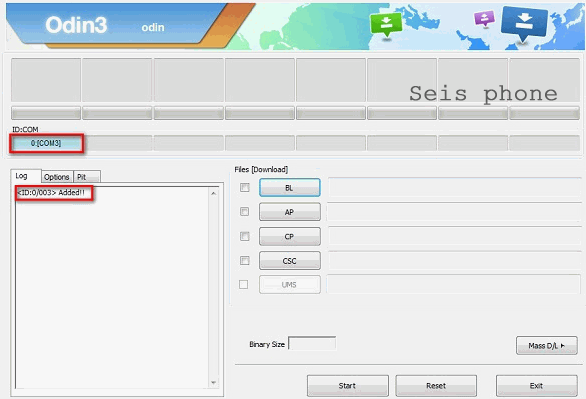Tick the UMS checkbox

point(243,284)
